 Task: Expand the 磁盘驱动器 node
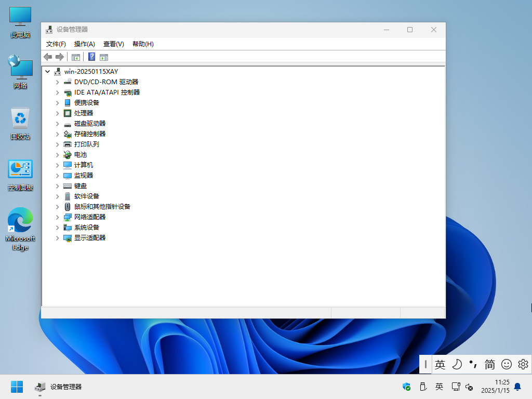pyautogui.click(x=57, y=124)
